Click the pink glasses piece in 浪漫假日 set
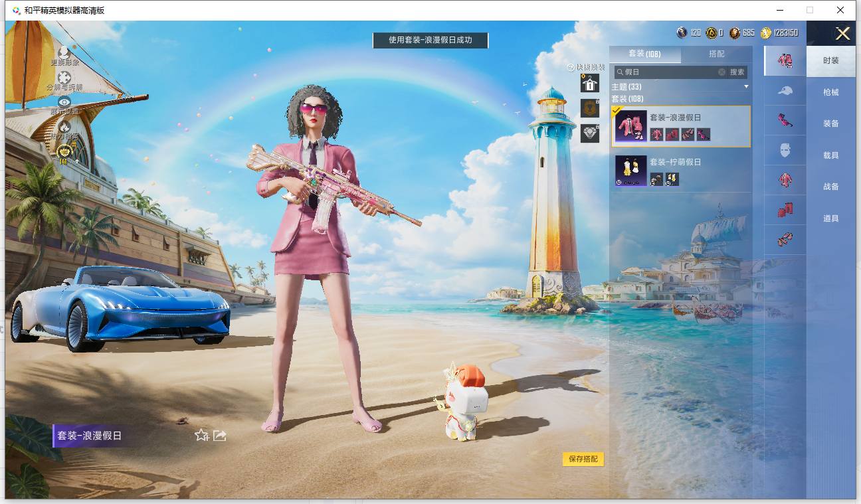 (704, 134)
